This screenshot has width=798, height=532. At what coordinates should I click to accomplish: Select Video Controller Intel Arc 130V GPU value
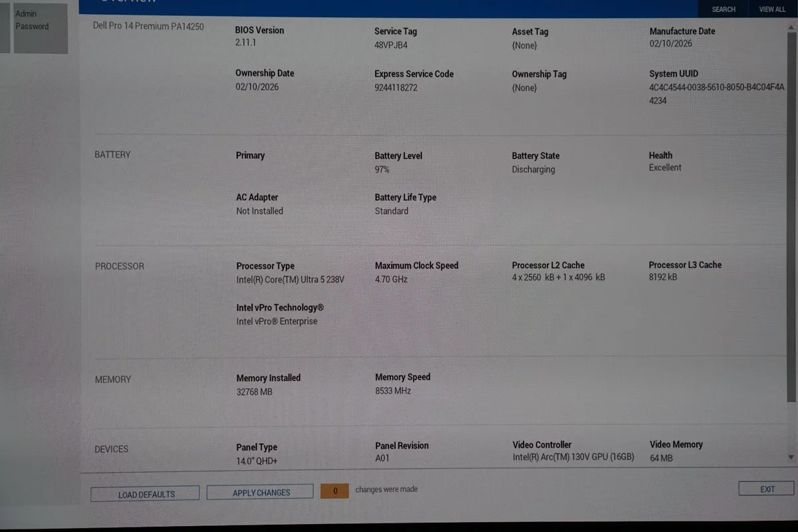(x=573, y=458)
